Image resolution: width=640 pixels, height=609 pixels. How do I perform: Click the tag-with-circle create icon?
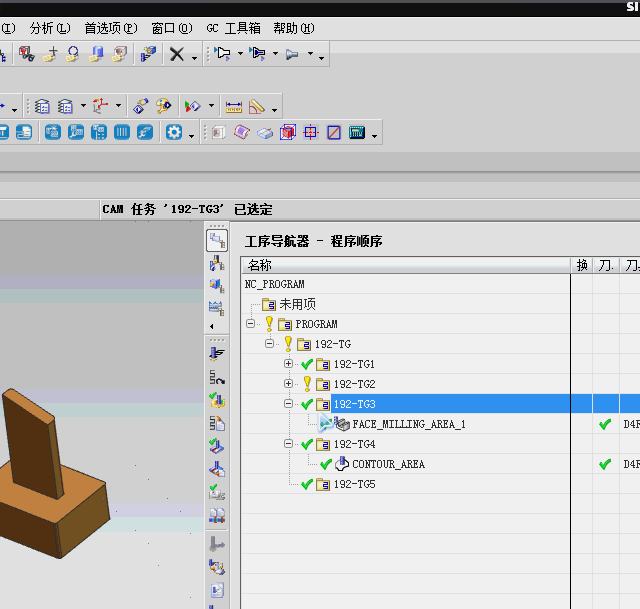[73, 54]
